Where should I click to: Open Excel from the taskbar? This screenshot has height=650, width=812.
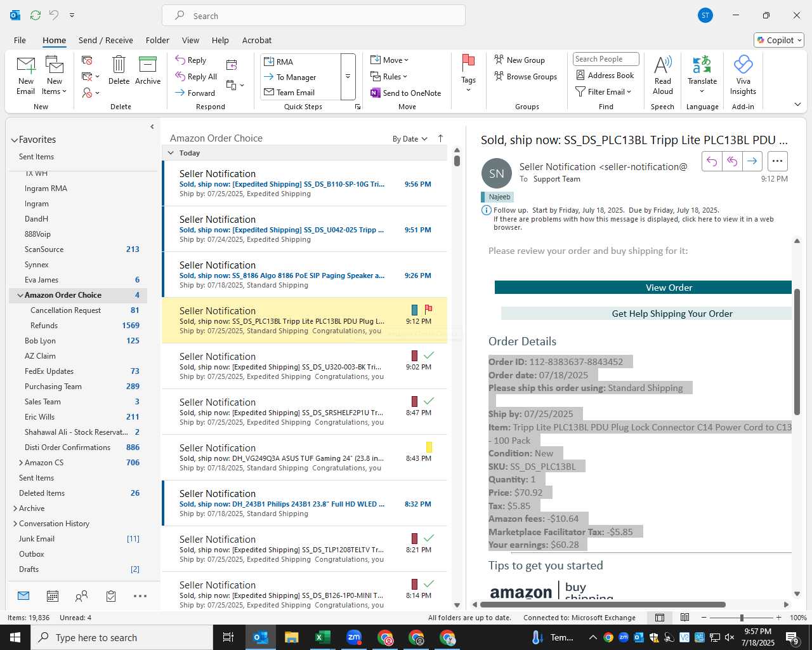pos(322,637)
